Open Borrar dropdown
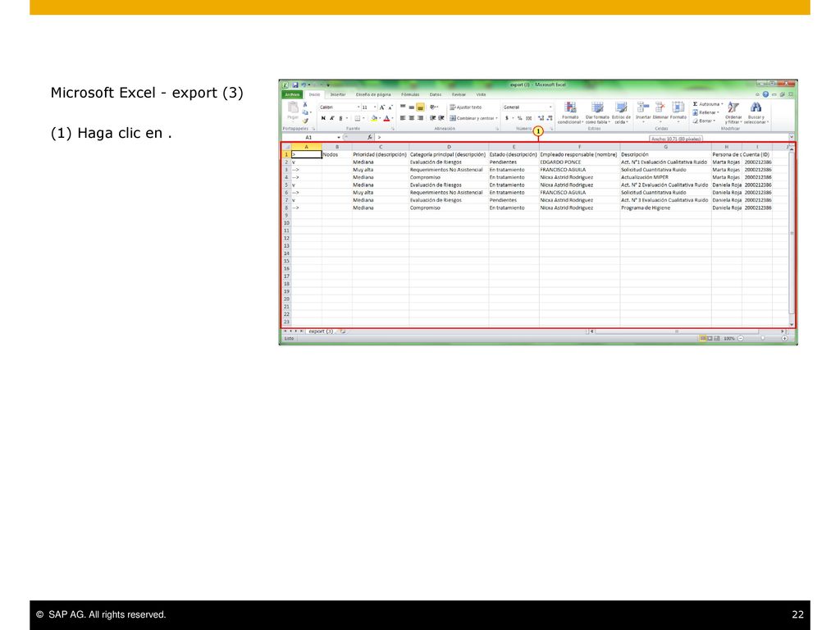The width and height of the screenshot is (840, 630). [x=714, y=121]
